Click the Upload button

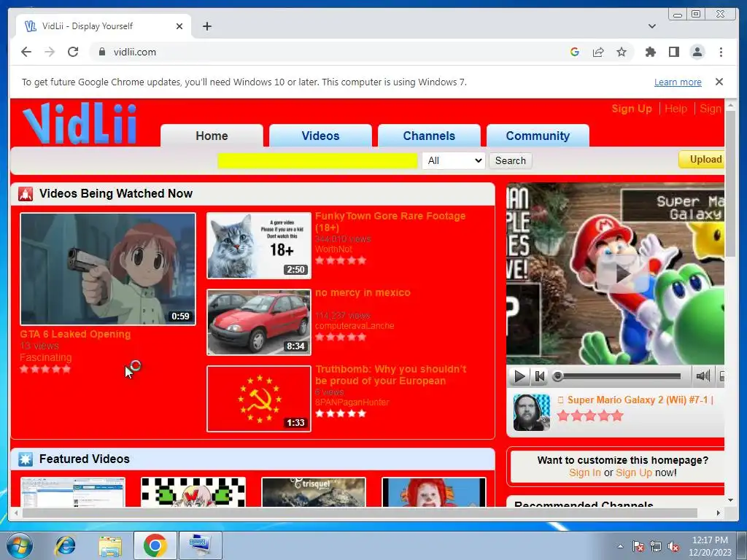coord(703,160)
